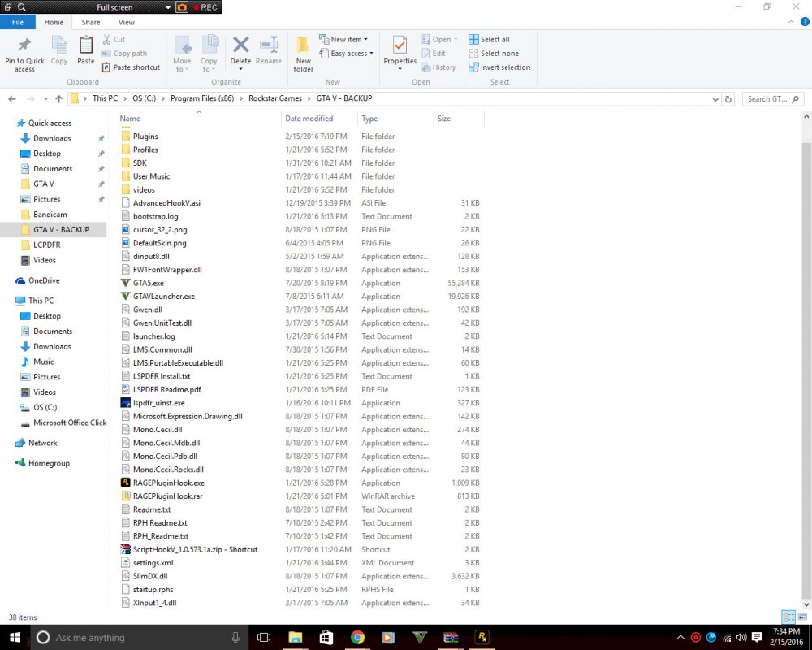Collapse the ribbon with chevron
This screenshot has height=650, width=812.
[x=791, y=22]
